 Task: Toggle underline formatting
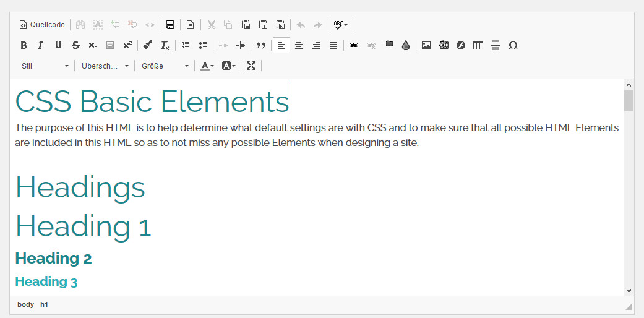[x=58, y=45]
